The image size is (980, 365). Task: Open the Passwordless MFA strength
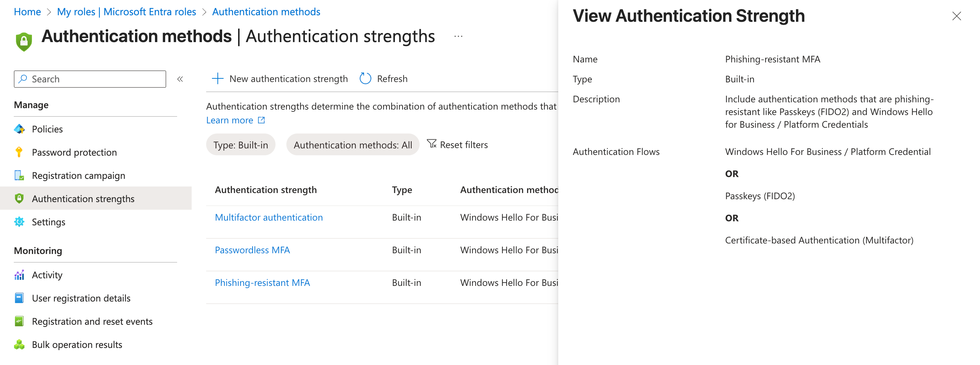coord(252,250)
